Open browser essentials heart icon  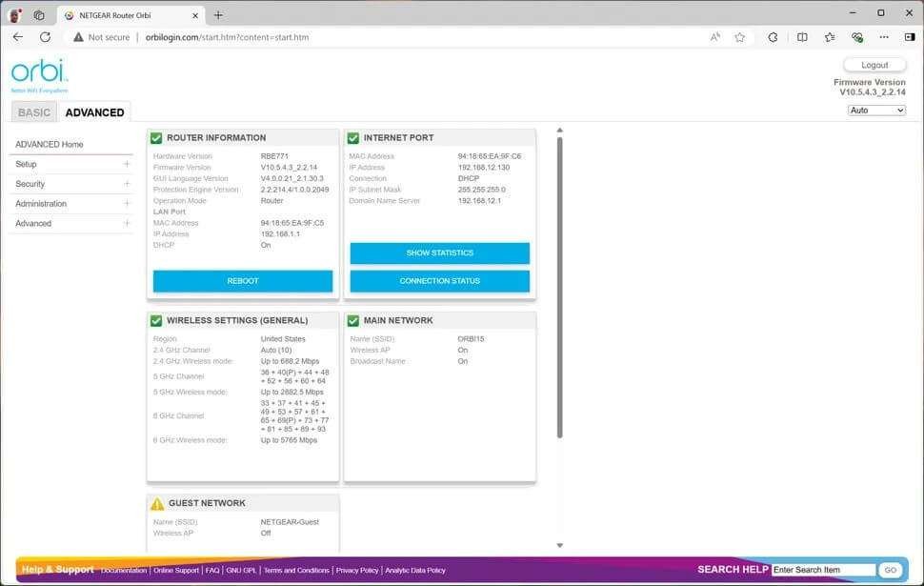click(x=857, y=37)
